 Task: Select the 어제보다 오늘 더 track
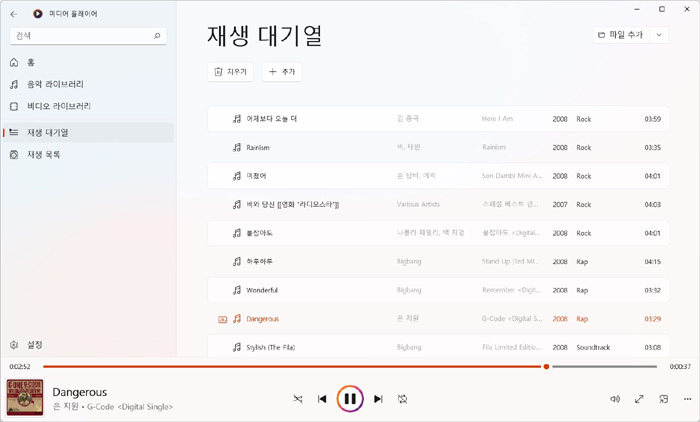438,119
